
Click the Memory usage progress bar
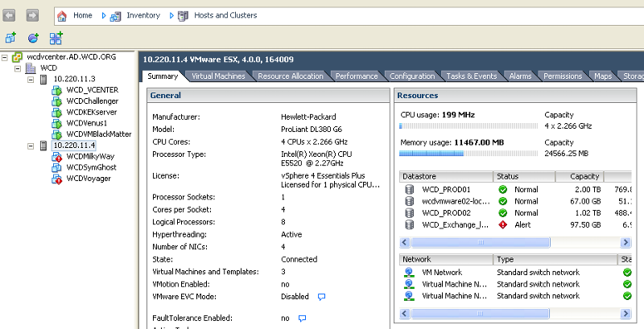click(469, 154)
